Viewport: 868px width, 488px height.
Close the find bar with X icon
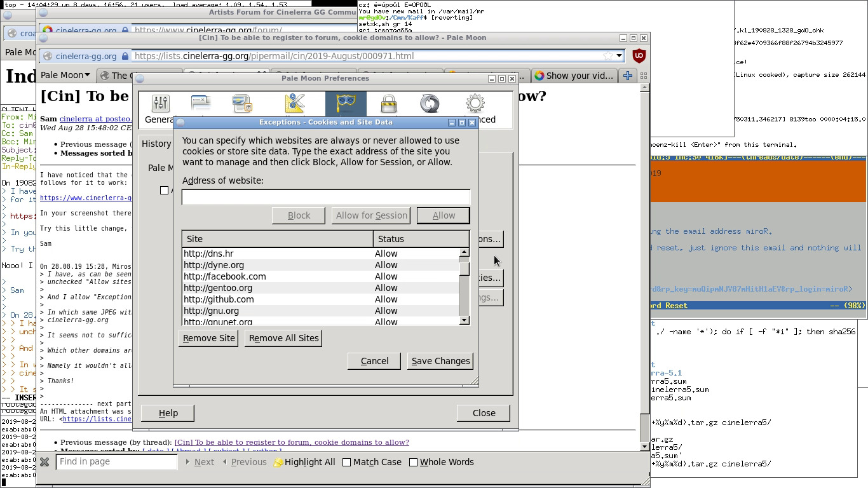point(44,462)
